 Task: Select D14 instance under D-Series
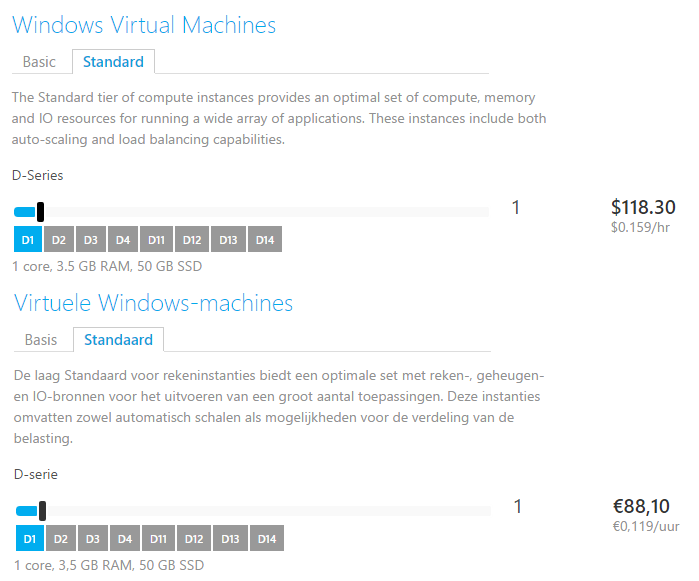[x=264, y=240]
